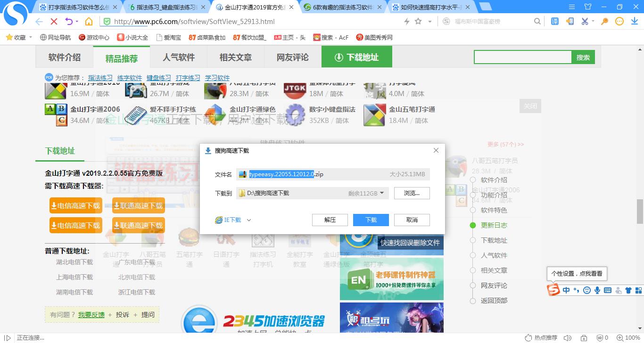Click the search magnifier in the search box

537,21
